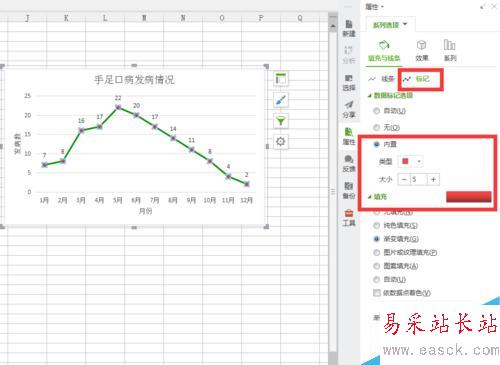Click the data point labeled 20
Screen dimensions: 500x365
tap(136, 115)
